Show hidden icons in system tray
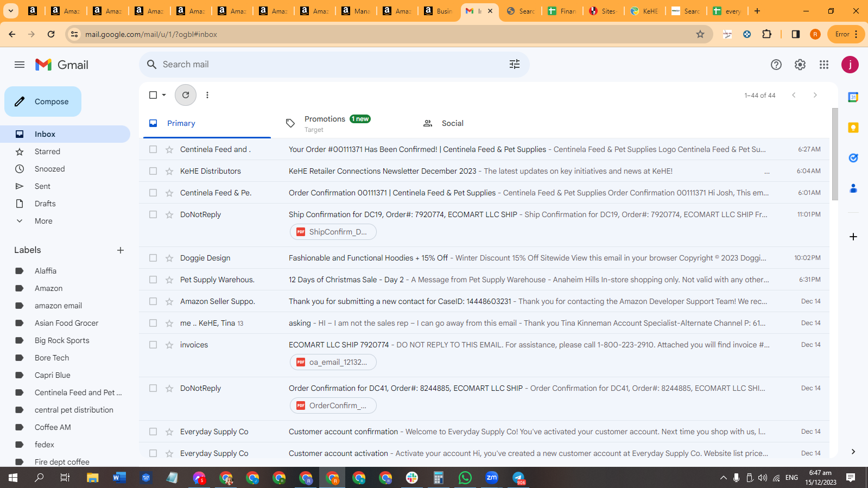868x488 pixels. pos(723,478)
